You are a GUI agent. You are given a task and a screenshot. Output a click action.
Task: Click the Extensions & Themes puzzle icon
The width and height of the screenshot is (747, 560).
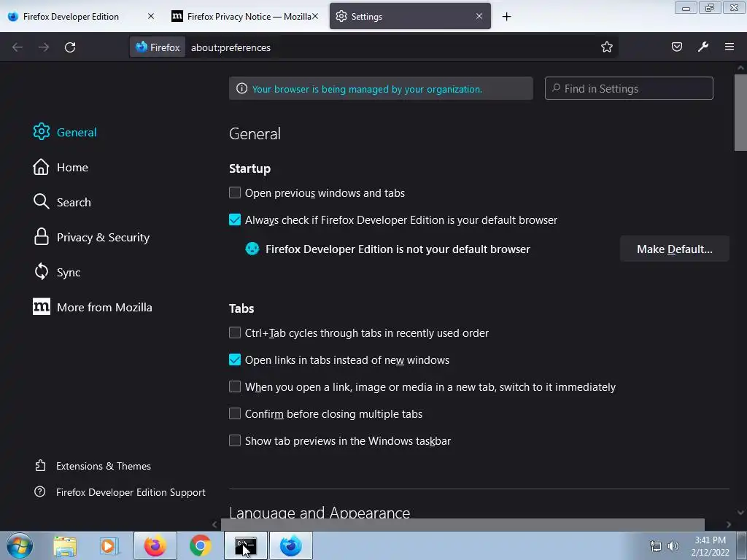coord(41,466)
